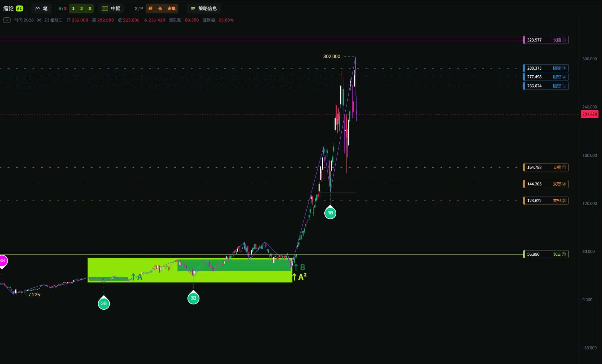Screen dimensions: 602x364
Task: Click the up-arrow B trend marker
Action: point(300,267)
